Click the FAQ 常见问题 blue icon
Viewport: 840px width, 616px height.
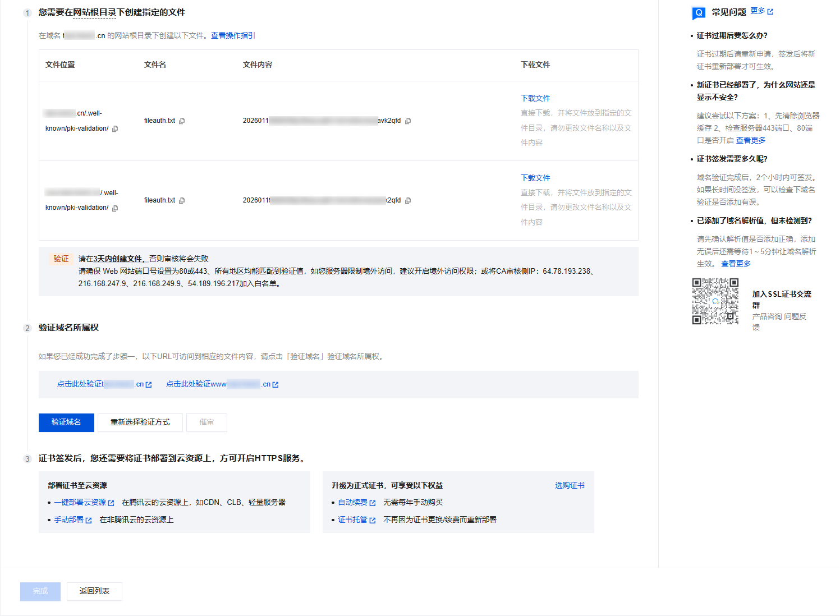[x=699, y=12]
